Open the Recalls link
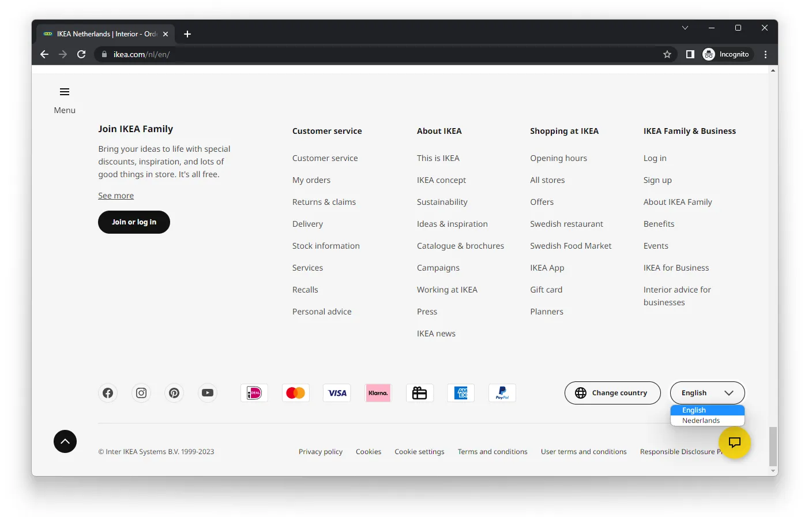The image size is (812, 517). click(x=305, y=290)
